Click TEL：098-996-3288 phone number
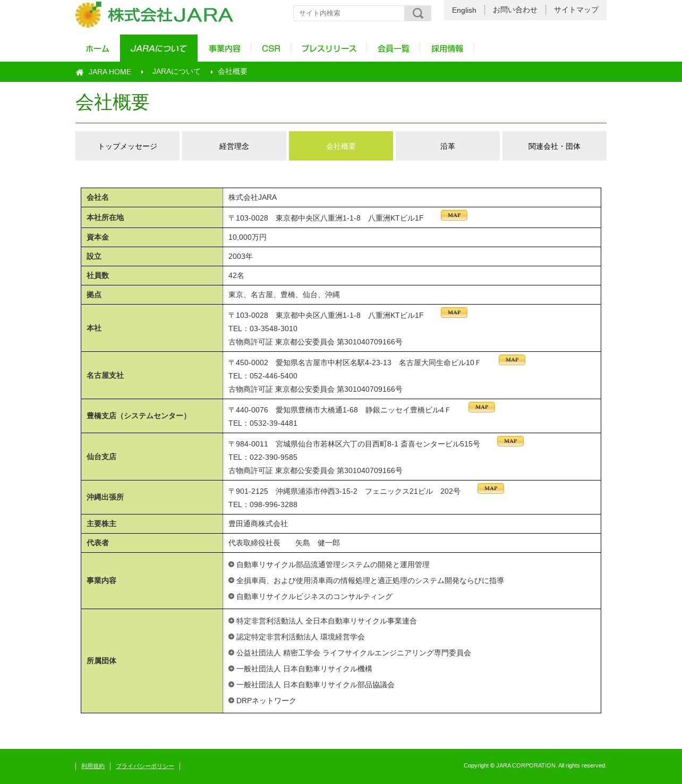682x784 pixels. [x=263, y=504]
